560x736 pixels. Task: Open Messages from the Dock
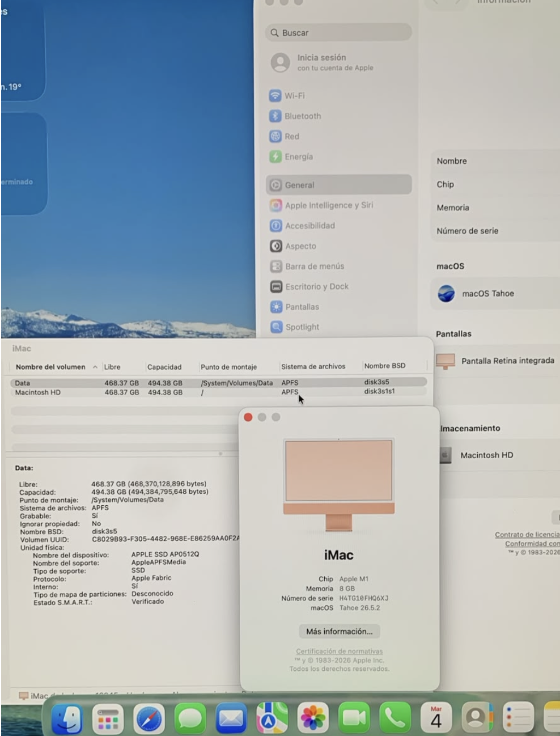(190, 719)
